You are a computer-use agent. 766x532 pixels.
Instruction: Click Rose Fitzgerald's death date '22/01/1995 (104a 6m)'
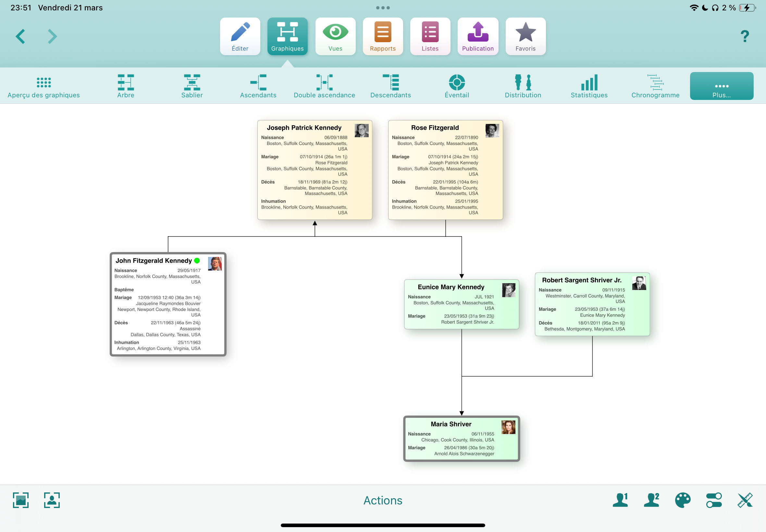point(455,182)
